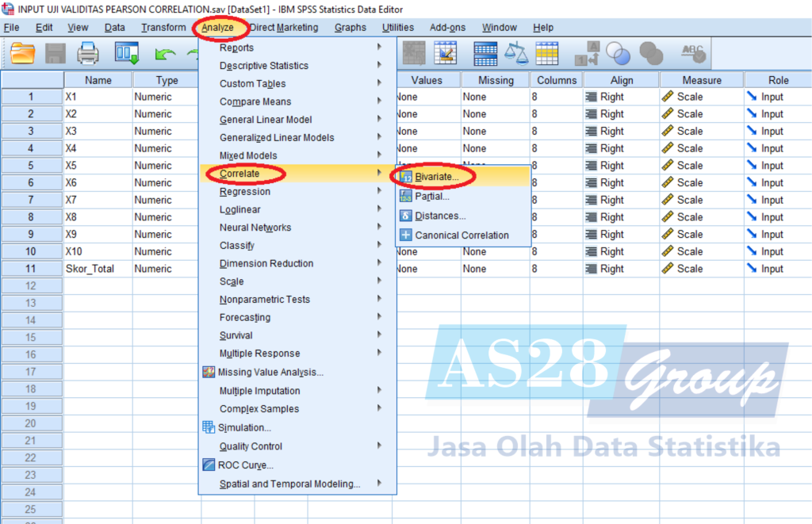The height and width of the screenshot is (524, 812).
Task: Choose Distances in the Correlate submenu
Action: point(440,216)
